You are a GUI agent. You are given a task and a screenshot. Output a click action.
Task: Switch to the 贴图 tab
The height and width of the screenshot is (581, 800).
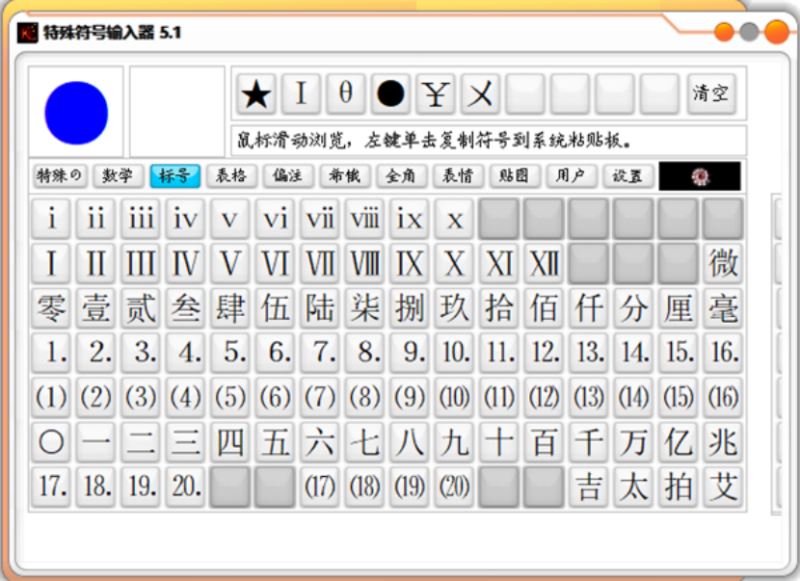coord(514,176)
